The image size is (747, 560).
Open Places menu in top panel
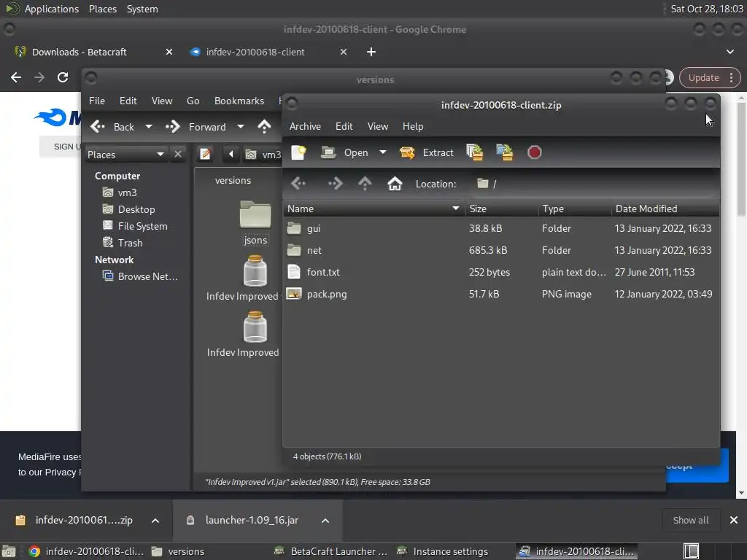(102, 9)
